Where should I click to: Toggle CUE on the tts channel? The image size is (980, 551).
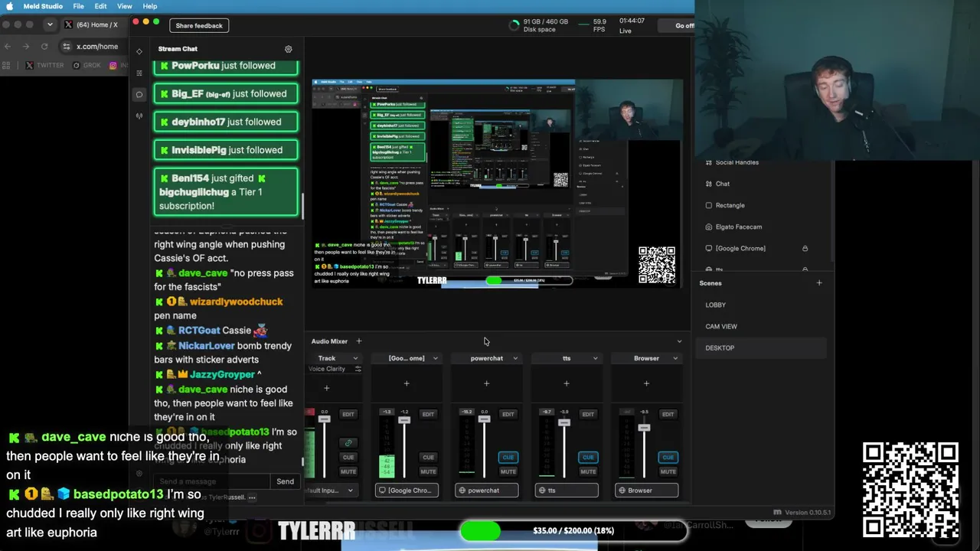click(x=588, y=458)
